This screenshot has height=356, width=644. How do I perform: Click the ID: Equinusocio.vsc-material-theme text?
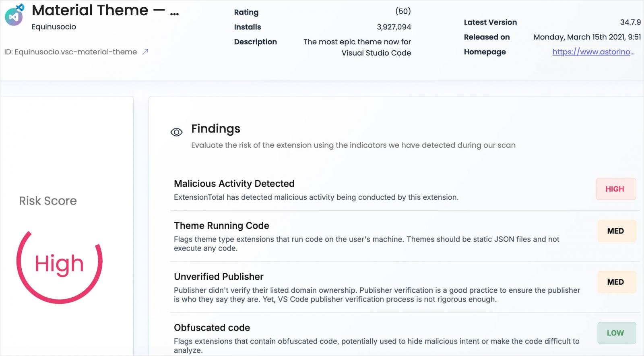pyautogui.click(x=70, y=52)
